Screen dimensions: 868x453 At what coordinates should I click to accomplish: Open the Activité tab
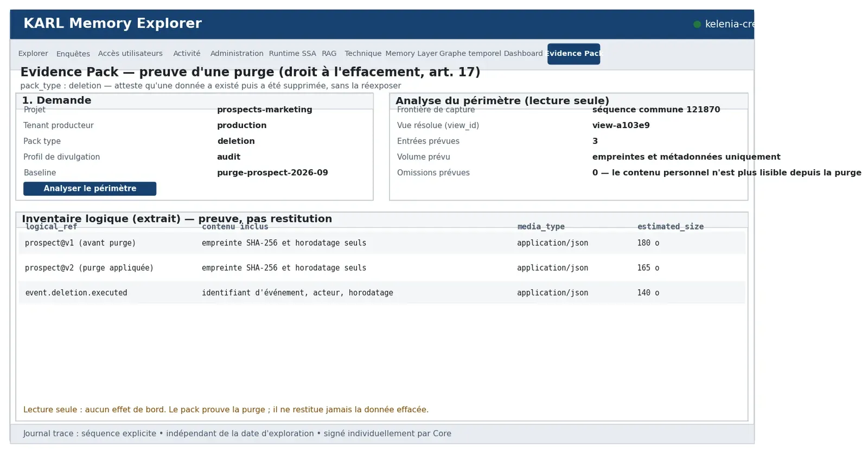(x=187, y=54)
